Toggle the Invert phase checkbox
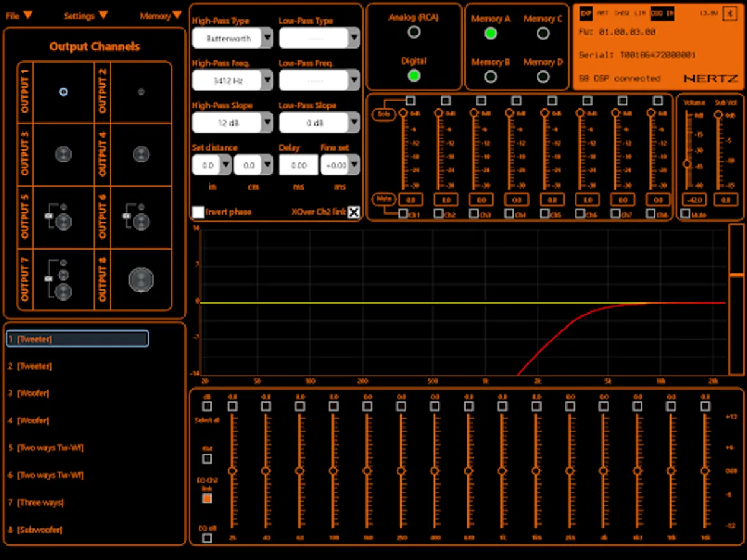747x560 pixels. [x=198, y=212]
